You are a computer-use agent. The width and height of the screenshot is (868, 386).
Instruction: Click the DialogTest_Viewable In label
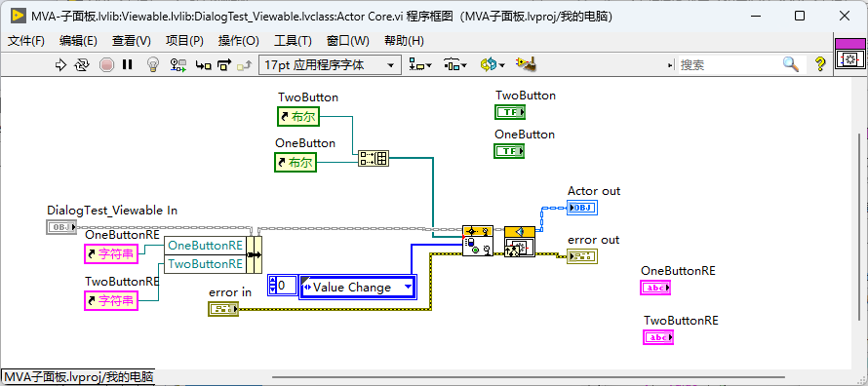click(112, 211)
